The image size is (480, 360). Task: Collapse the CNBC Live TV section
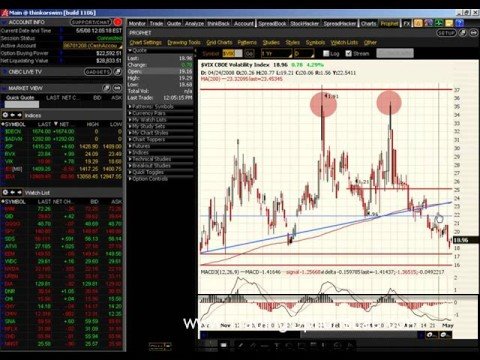tap(4, 72)
